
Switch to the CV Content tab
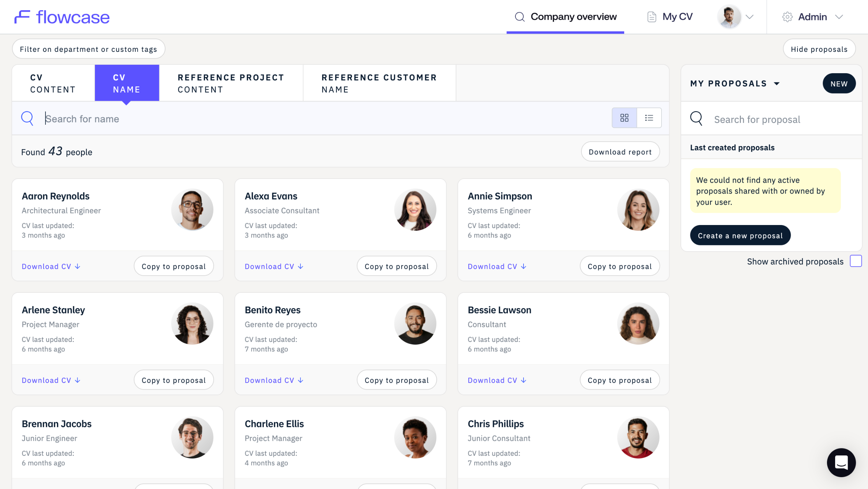[x=53, y=83]
